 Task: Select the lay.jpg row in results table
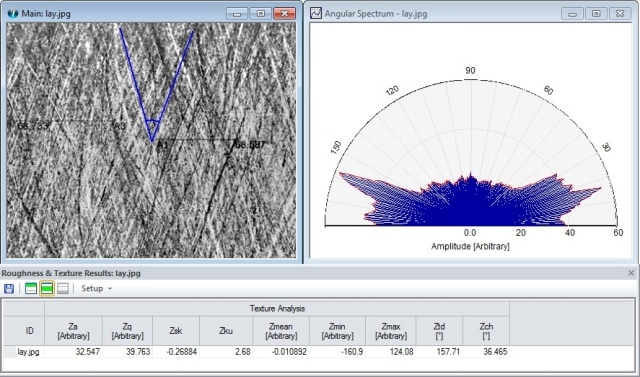click(x=256, y=352)
